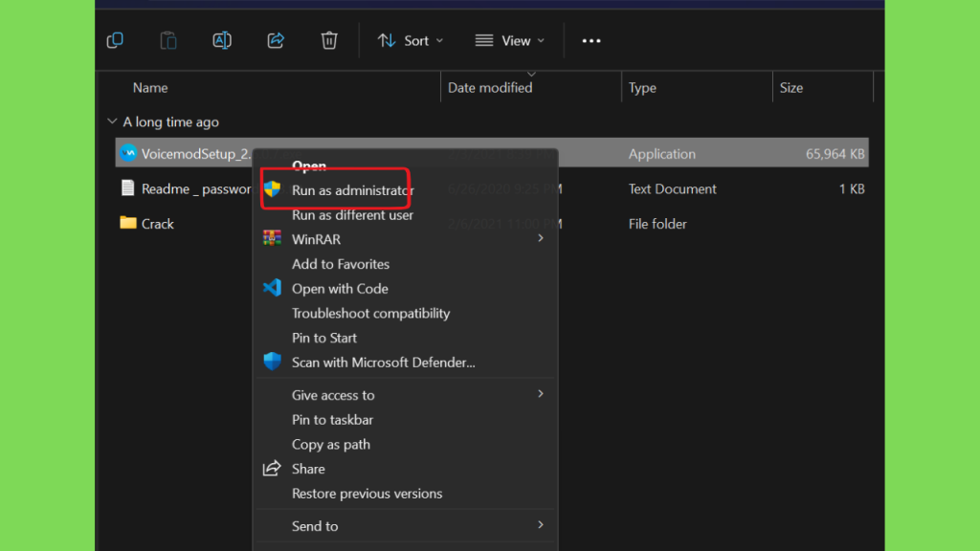980x551 pixels.
Task: Open the View dropdown
Action: pyautogui.click(x=509, y=40)
